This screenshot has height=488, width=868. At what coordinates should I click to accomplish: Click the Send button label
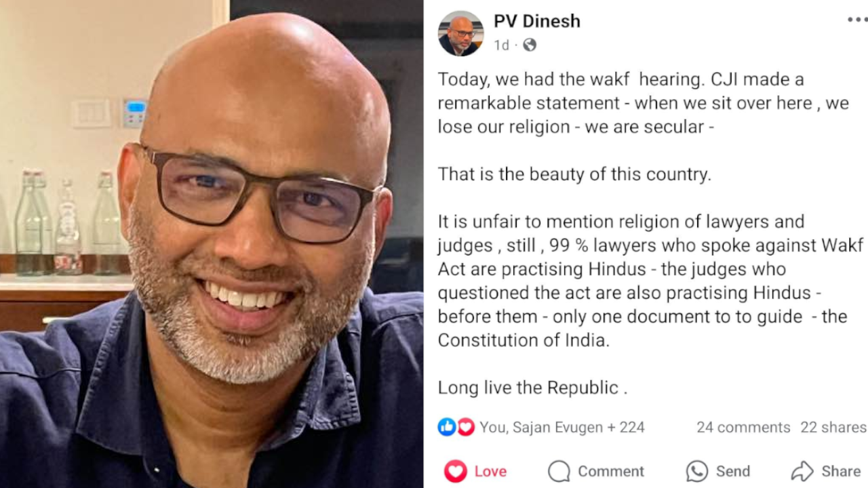click(x=733, y=471)
